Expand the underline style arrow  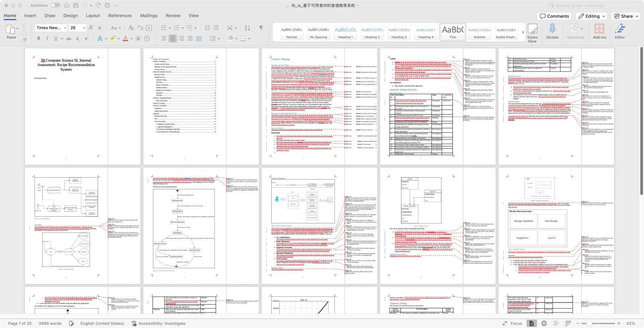(61, 39)
